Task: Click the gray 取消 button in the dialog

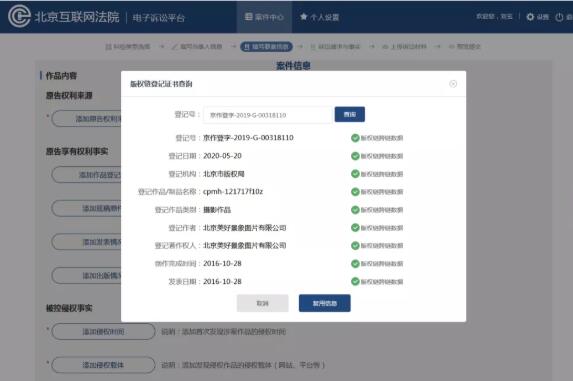Action: (262, 303)
